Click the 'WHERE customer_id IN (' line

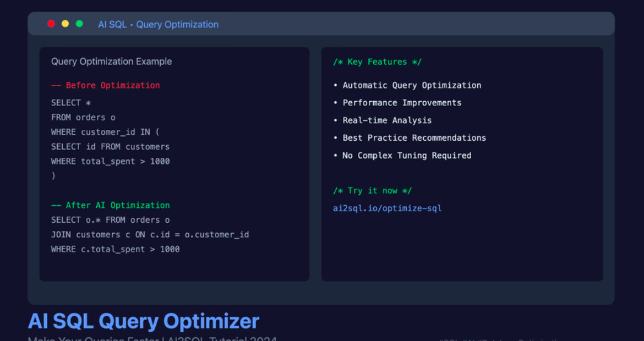105,132
